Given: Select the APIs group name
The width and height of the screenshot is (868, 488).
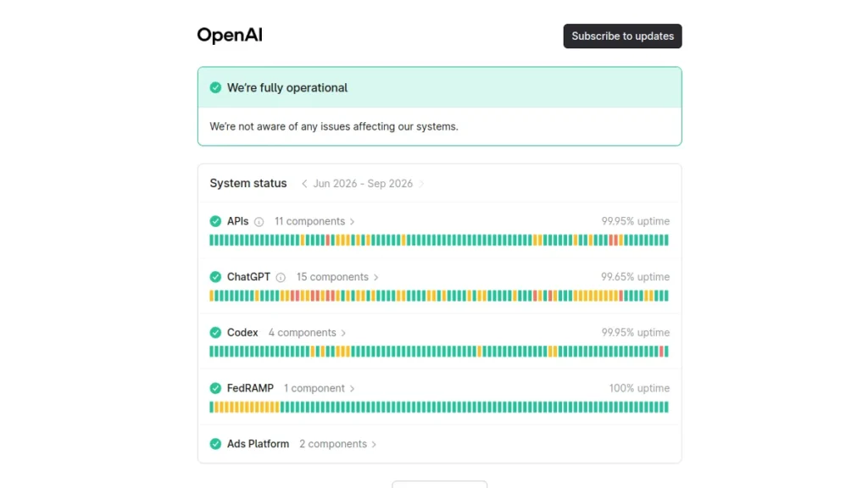Looking at the screenshot, I should pos(237,221).
